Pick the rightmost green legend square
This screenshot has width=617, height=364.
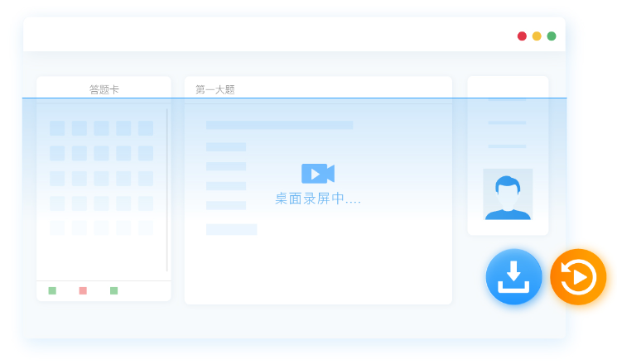click(x=113, y=290)
